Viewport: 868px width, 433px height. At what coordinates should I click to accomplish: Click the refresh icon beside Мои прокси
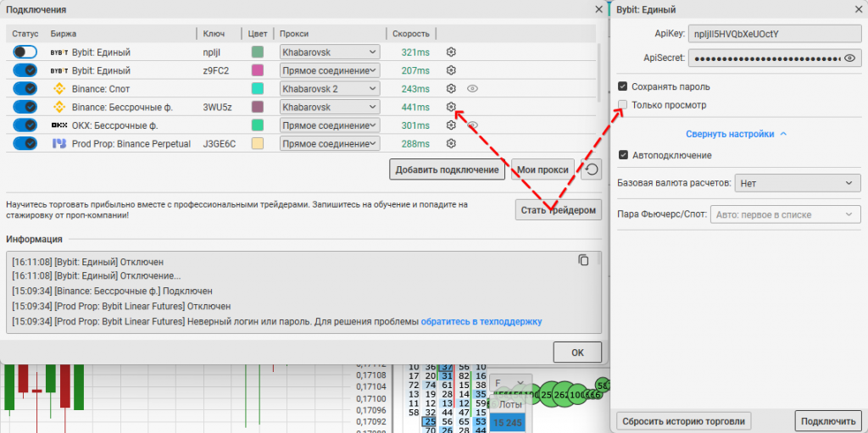tap(592, 169)
